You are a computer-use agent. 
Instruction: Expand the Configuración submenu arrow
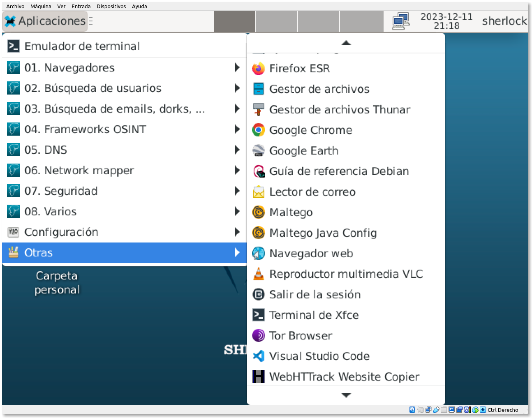pos(237,232)
